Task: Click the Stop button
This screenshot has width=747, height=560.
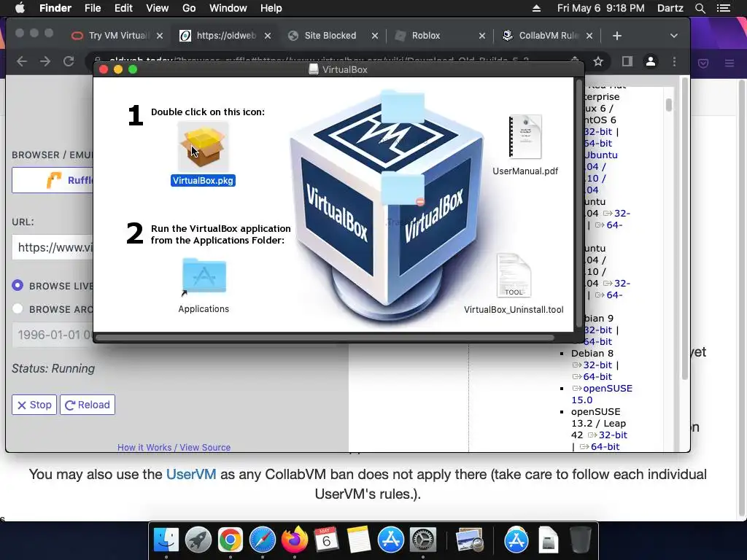Action: 34,405
